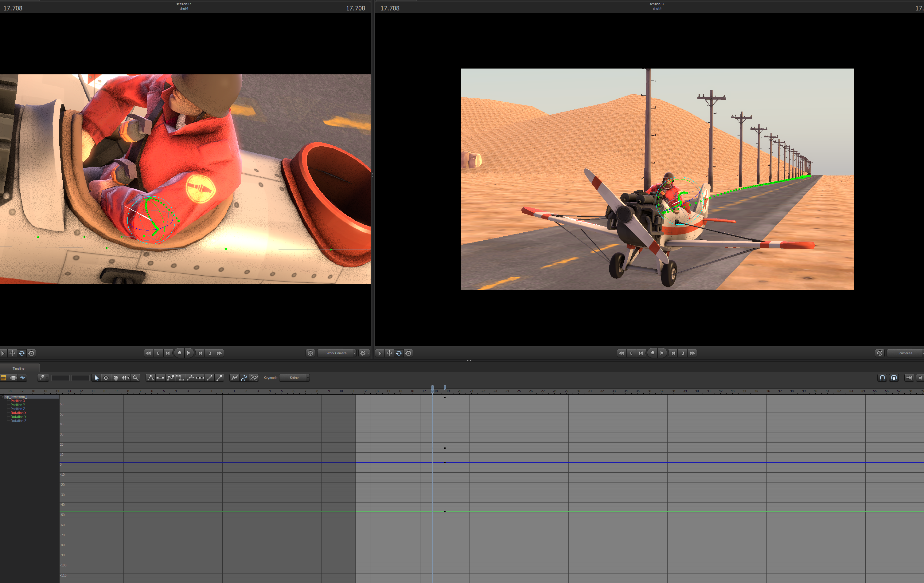This screenshot has width=924, height=583.
Task: Select the graph editor Pan hand tool
Action: click(x=115, y=378)
